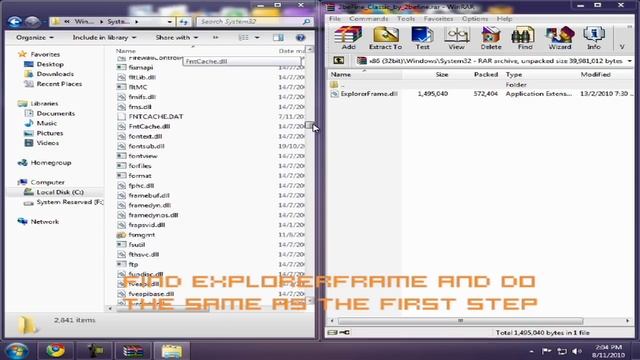
Task: Open the Windows Start orb
Action: coord(17,351)
